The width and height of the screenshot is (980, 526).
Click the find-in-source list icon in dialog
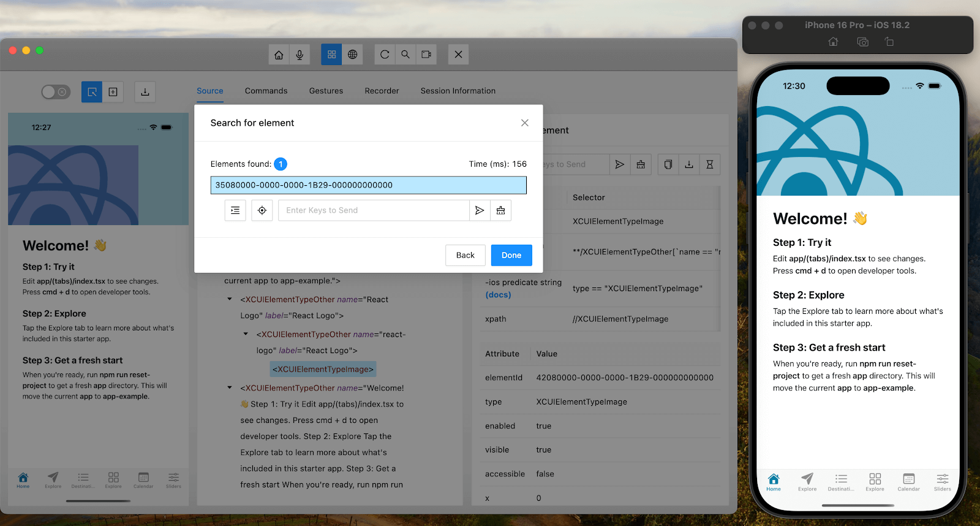235,210
